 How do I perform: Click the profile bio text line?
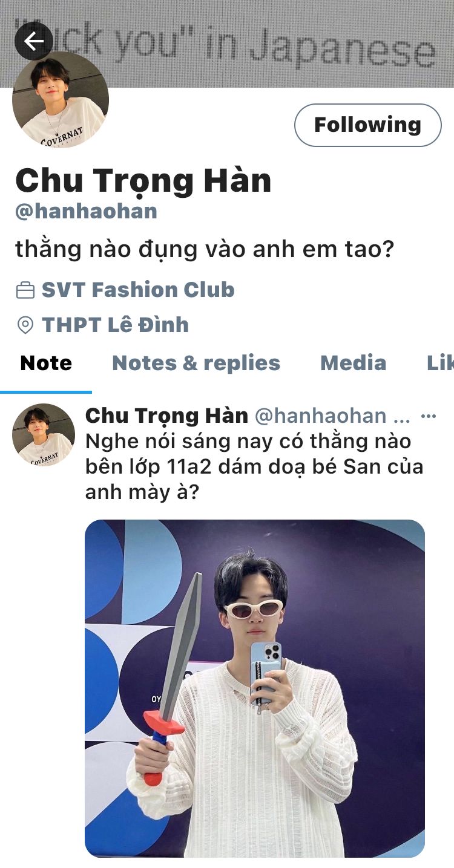pyautogui.click(x=205, y=249)
